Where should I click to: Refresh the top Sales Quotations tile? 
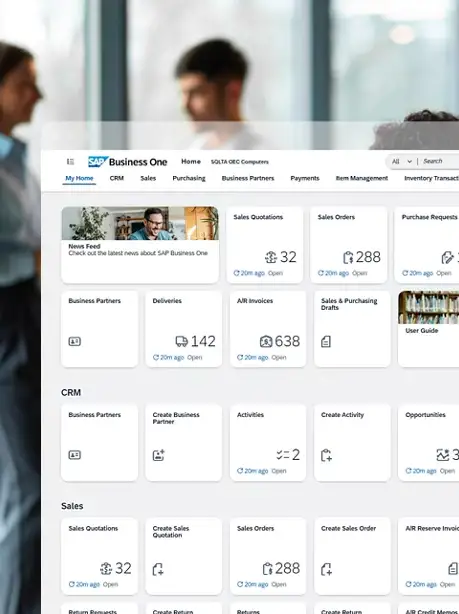point(236,273)
